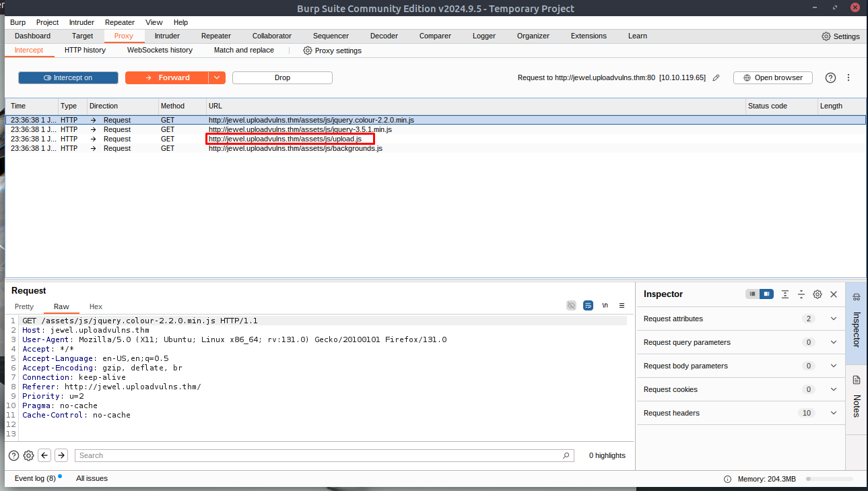Switch Inspector to left-docked layout icon

(752, 294)
